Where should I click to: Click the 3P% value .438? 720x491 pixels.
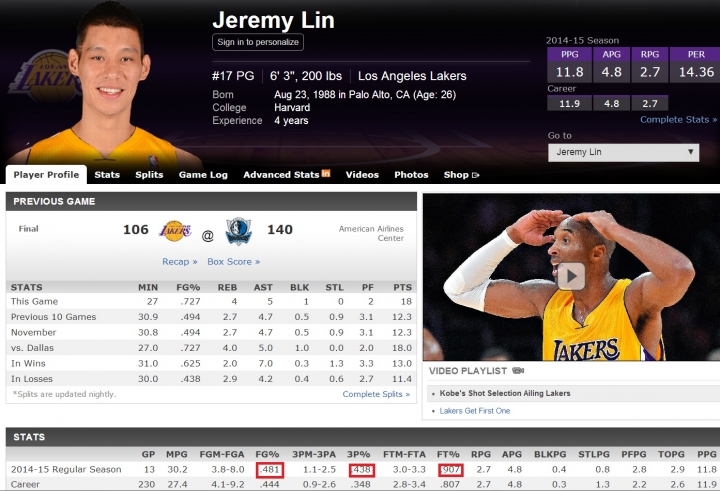pos(361,470)
